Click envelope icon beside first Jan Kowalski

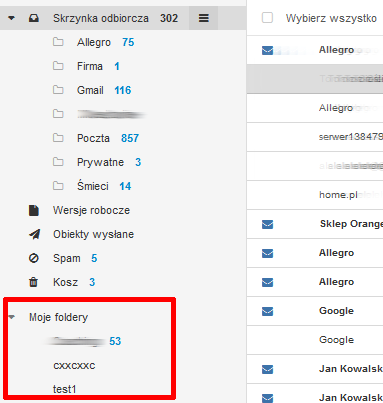267,369
